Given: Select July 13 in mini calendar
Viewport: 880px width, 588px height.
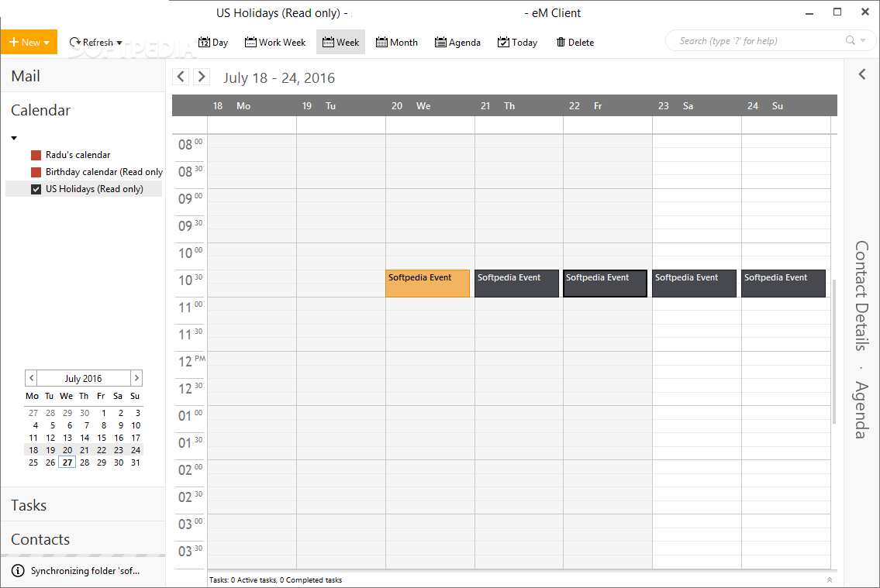Looking at the screenshot, I should [x=67, y=438].
